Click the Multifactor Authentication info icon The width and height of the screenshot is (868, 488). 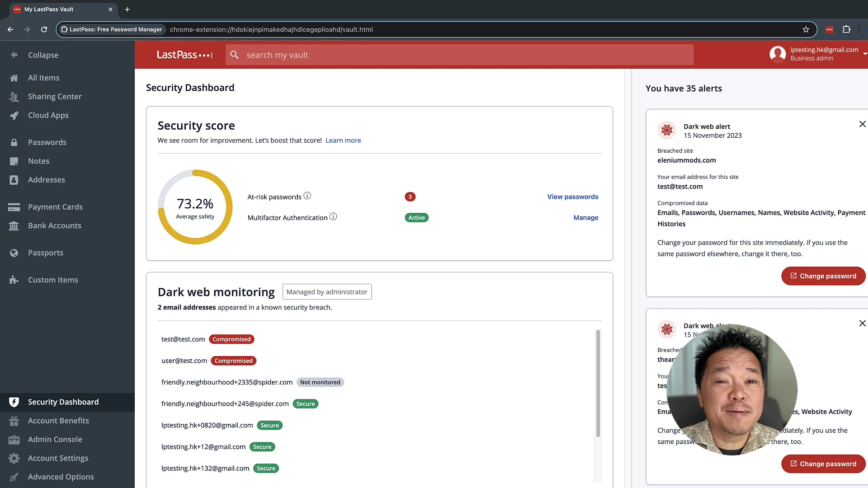333,216
